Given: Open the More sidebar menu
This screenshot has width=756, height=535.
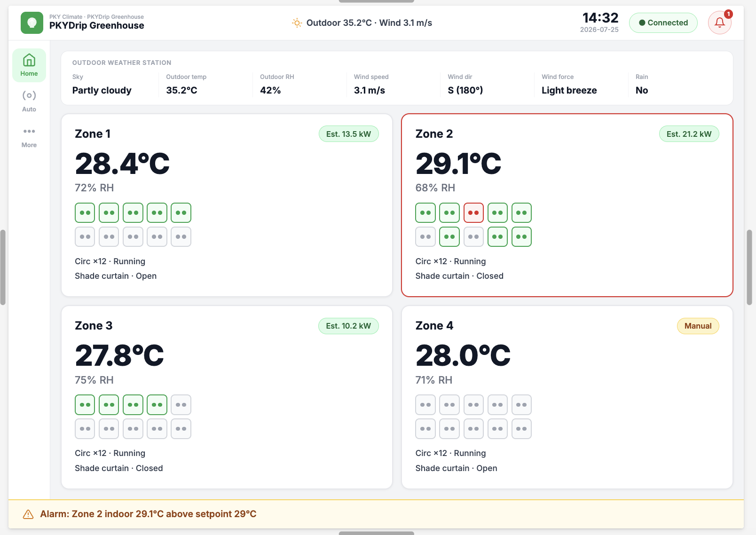Looking at the screenshot, I should 29,137.
